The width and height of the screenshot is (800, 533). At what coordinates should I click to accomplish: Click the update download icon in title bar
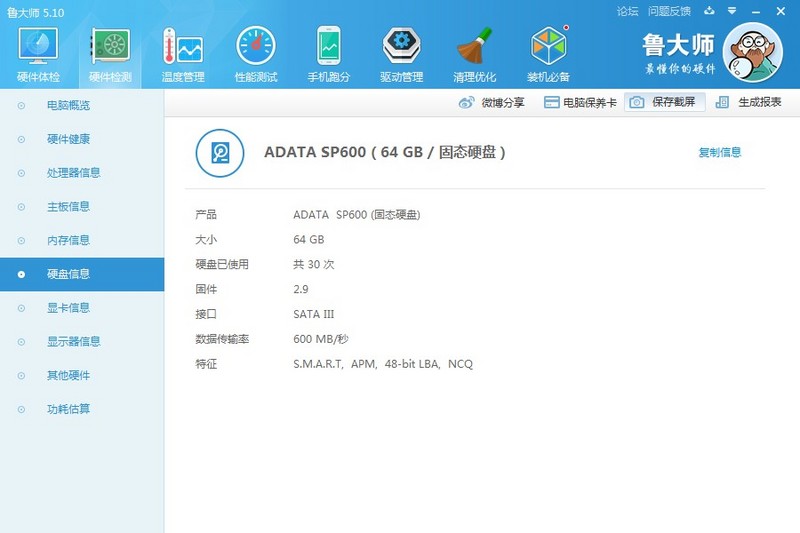point(709,11)
